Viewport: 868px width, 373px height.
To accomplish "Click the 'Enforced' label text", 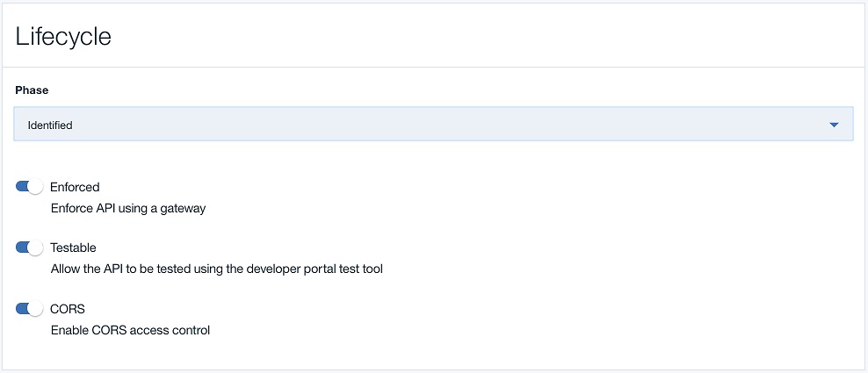I will 75,187.
